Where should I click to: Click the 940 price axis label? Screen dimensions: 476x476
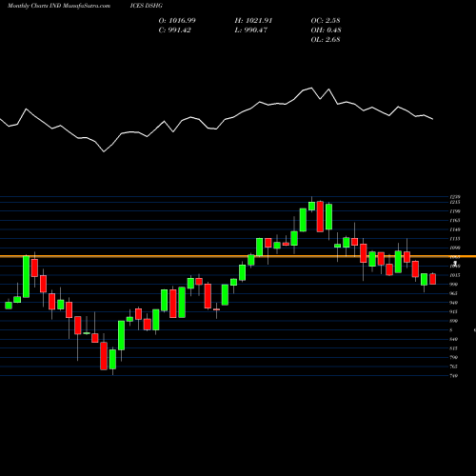454,303
